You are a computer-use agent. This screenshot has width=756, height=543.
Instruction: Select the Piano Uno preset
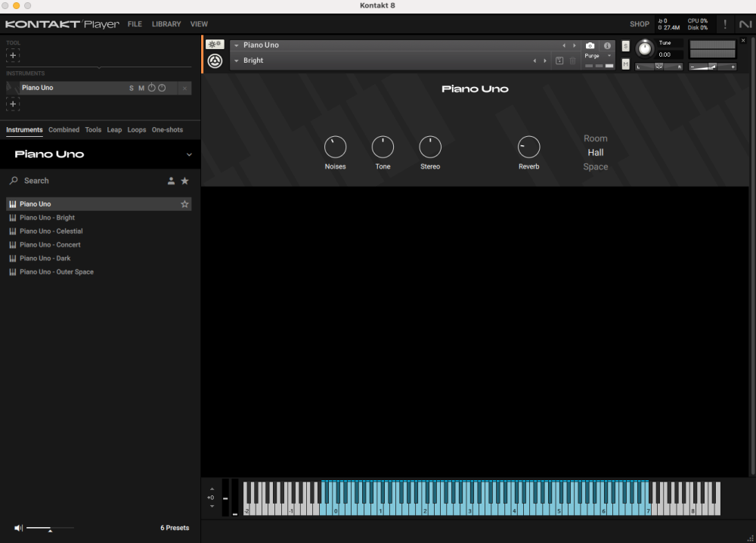pyautogui.click(x=98, y=204)
